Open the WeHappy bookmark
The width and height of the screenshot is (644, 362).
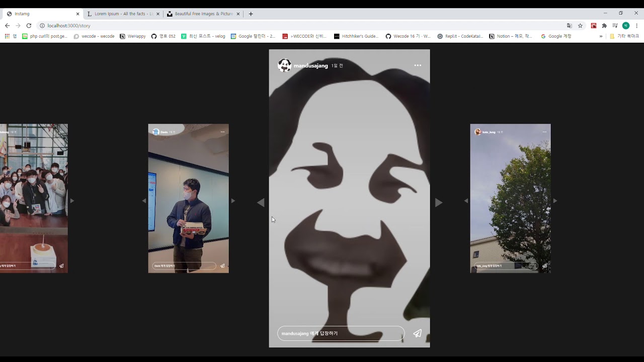[x=133, y=36]
